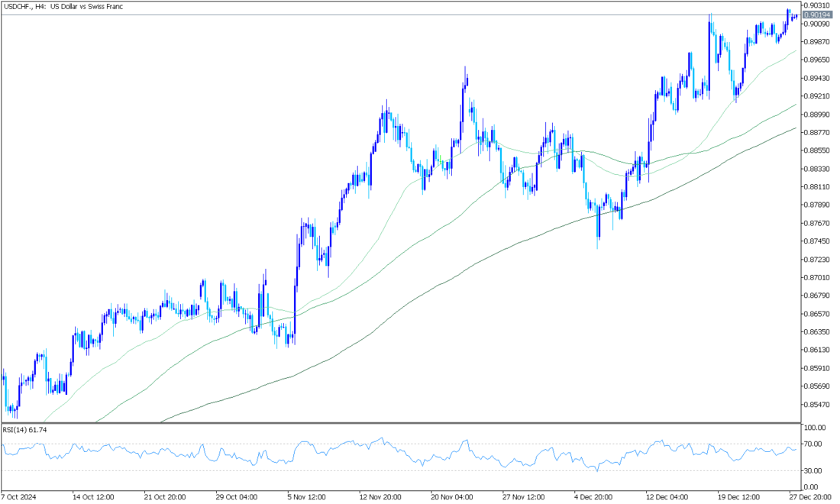Screen dimensions: 840x504
Task: Click the 0.87890 price axis label
Action: 816,205
